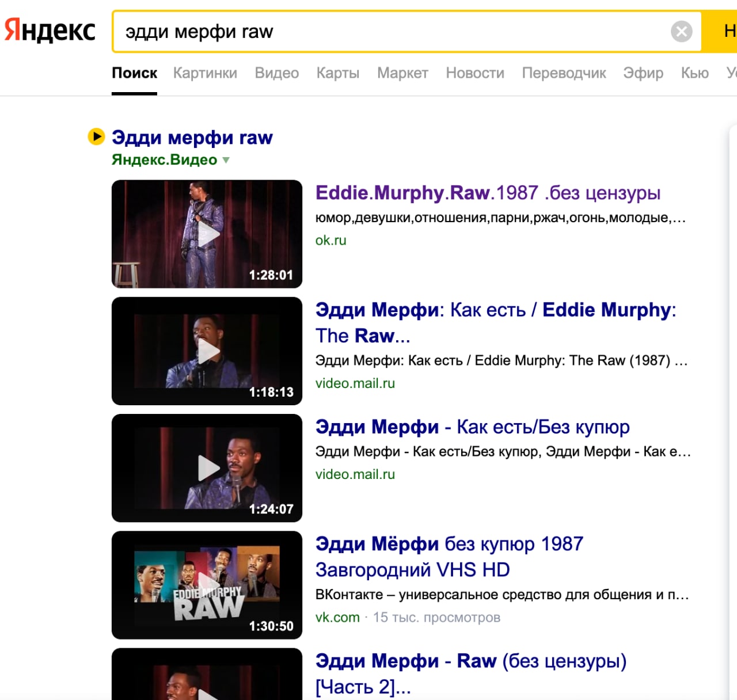This screenshot has width=737, height=700.
Task: Play the thumbnail of the Часть 2 video
Action: (x=207, y=674)
